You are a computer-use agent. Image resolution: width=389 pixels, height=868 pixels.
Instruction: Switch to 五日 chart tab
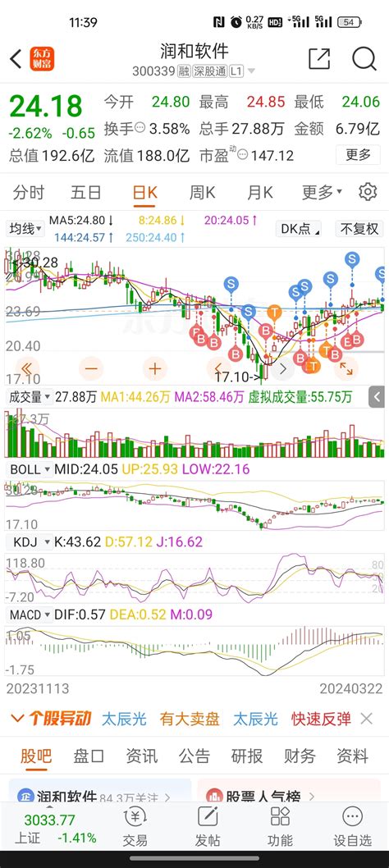[x=86, y=192]
